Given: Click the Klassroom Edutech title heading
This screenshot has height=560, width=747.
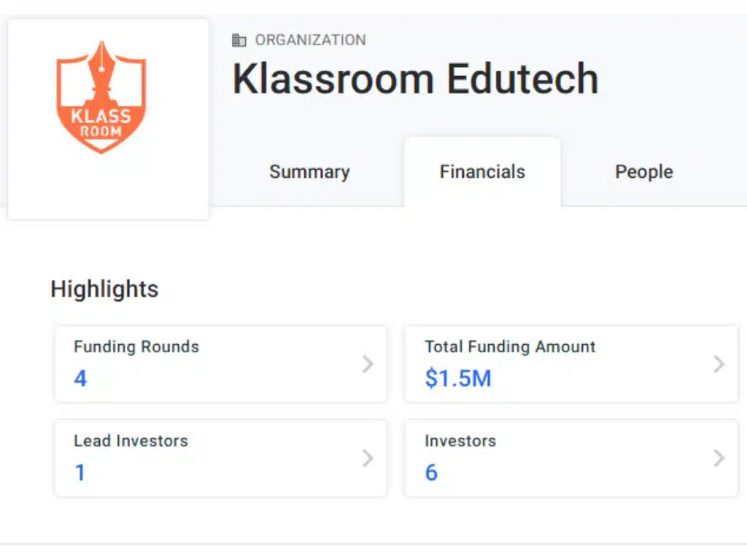Looking at the screenshot, I should point(415,79).
